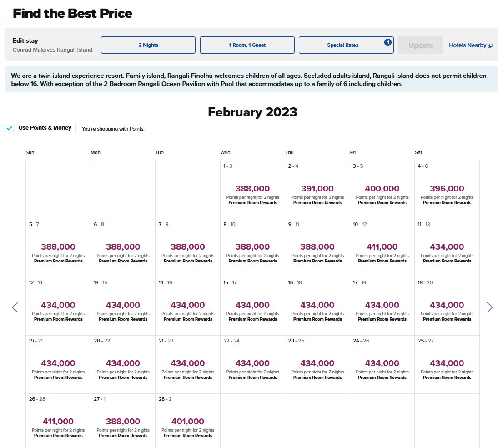Screen dimensions: 498x448
Task: Open the Special Rates selector
Action: pos(346,45)
